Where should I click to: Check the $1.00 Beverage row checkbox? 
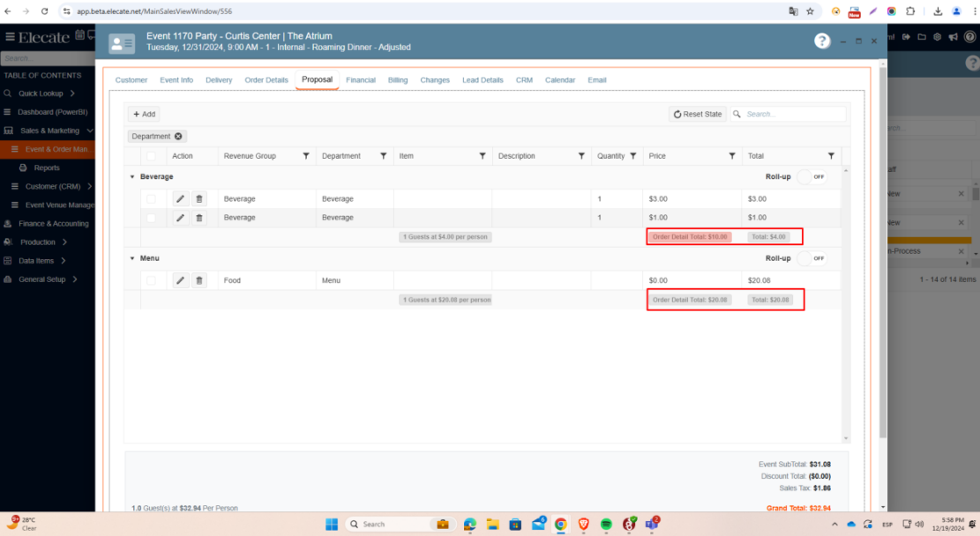(151, 218)
